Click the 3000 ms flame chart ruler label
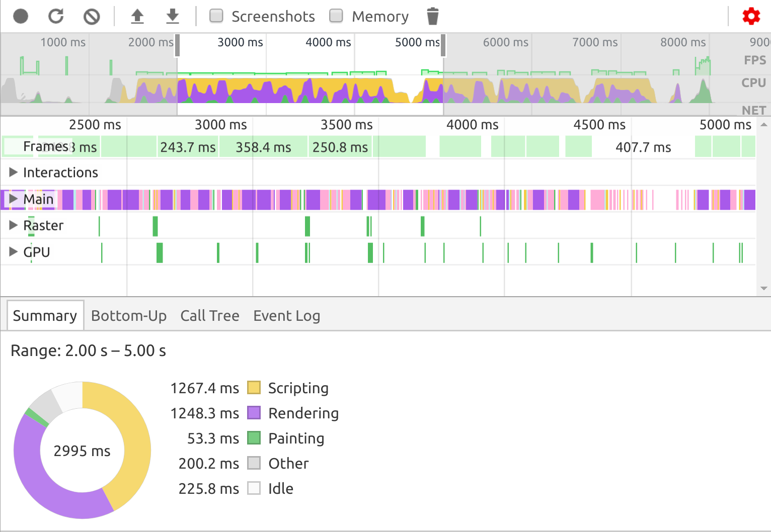Screen dimensions: 771x532 [x=221, y=125]
